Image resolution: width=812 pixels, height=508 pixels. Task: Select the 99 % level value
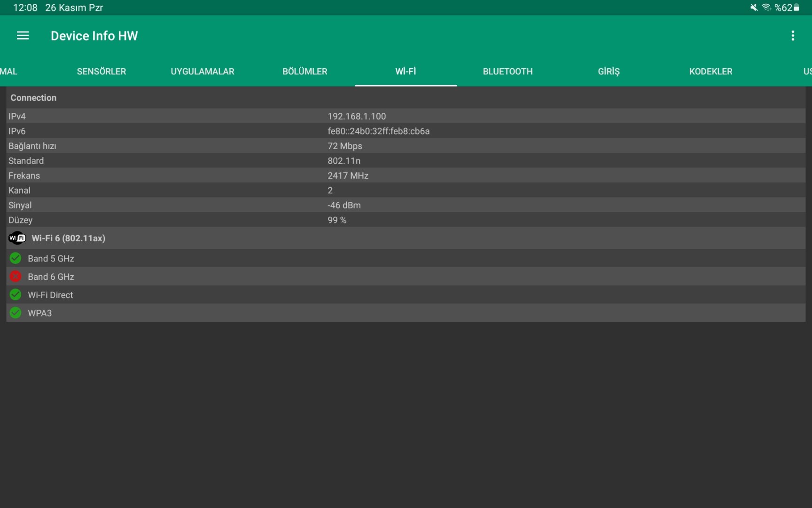337,220
